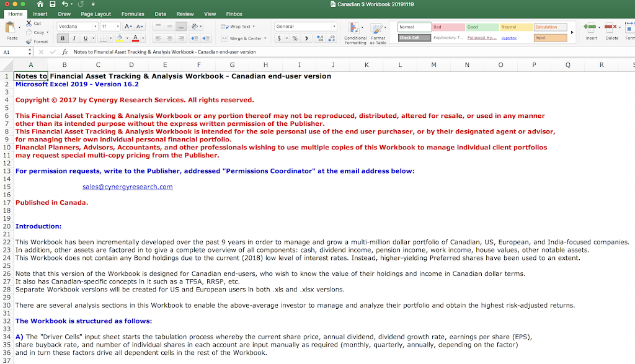
Task: Apply comma style format
Action: click(306, 38)
